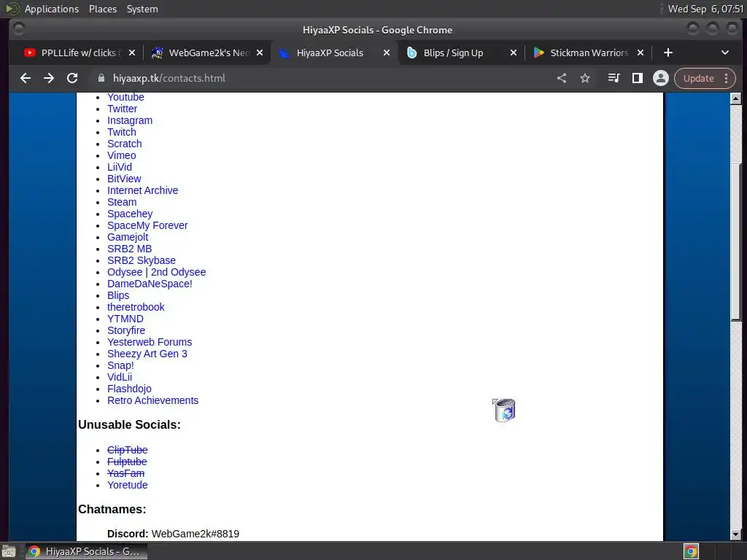Open Chrome's three-dot menu
Screen dimensions: 747x560
pyautogui.click(x=726, y=78)
